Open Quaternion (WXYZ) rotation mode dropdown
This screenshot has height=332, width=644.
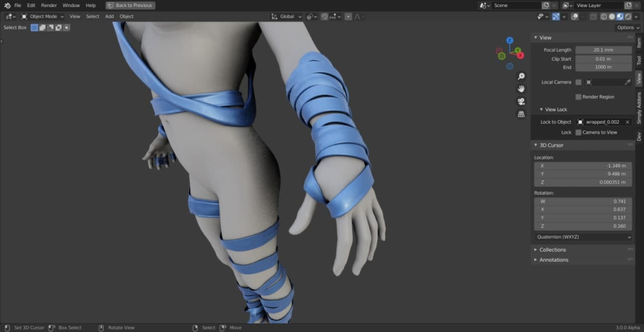[x=583, y=236]
